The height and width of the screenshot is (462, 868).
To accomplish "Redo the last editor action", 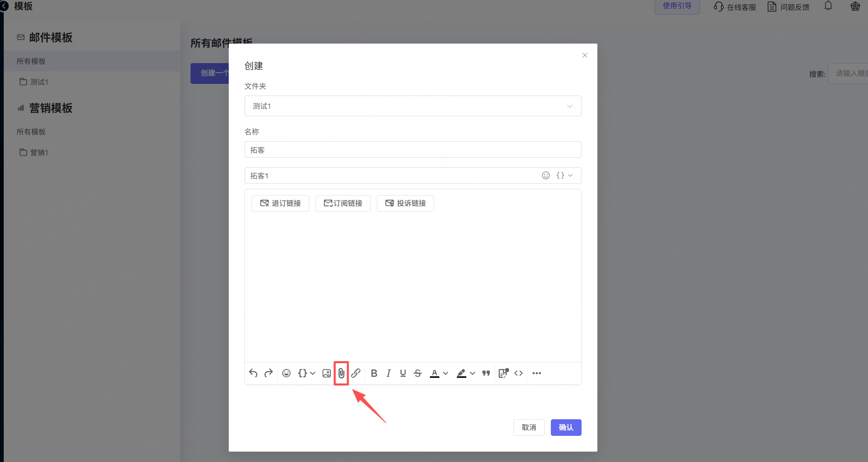I will (x=269, y=373).
